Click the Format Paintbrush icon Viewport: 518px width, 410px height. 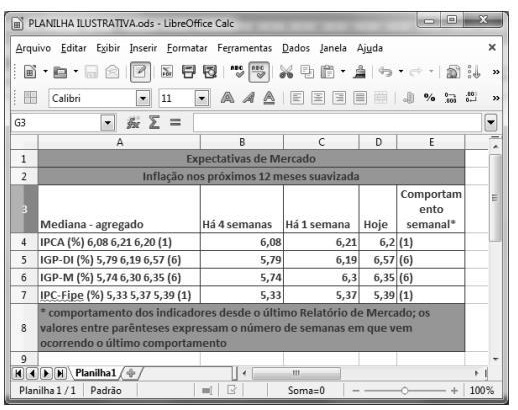(360, 72)
